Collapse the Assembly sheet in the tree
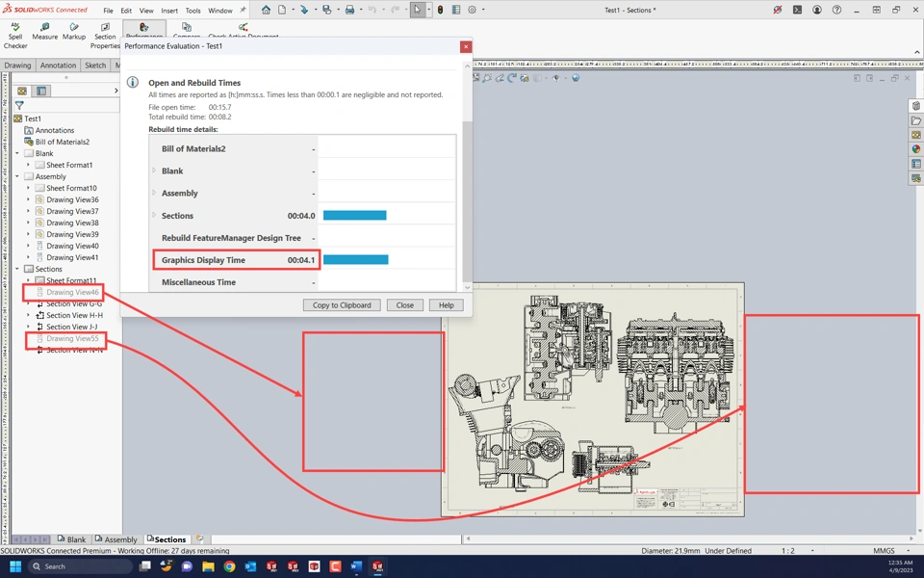This screenshot has height=578, width=924. (17, 176)
